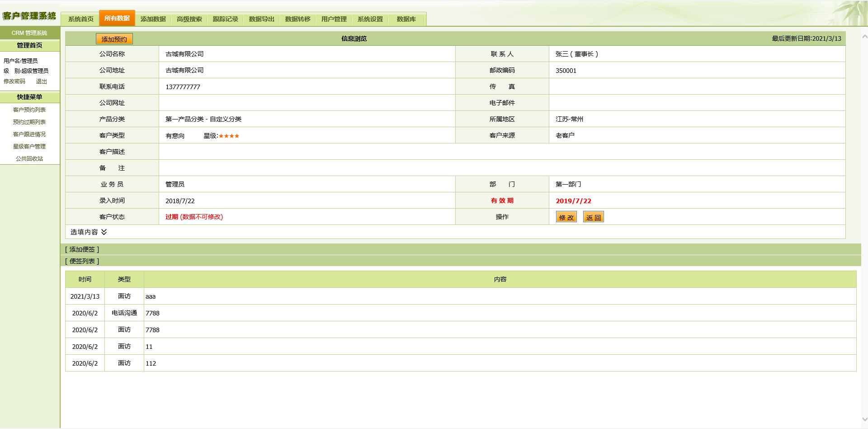Open the 用户管理 tab
This screenshot has width=868, height=429.
334,19
